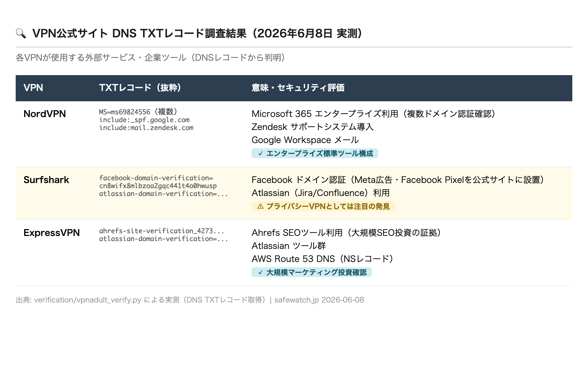The image size is (588, 392).
Task: Click the Google Workspace メール line
Action: 305,140
